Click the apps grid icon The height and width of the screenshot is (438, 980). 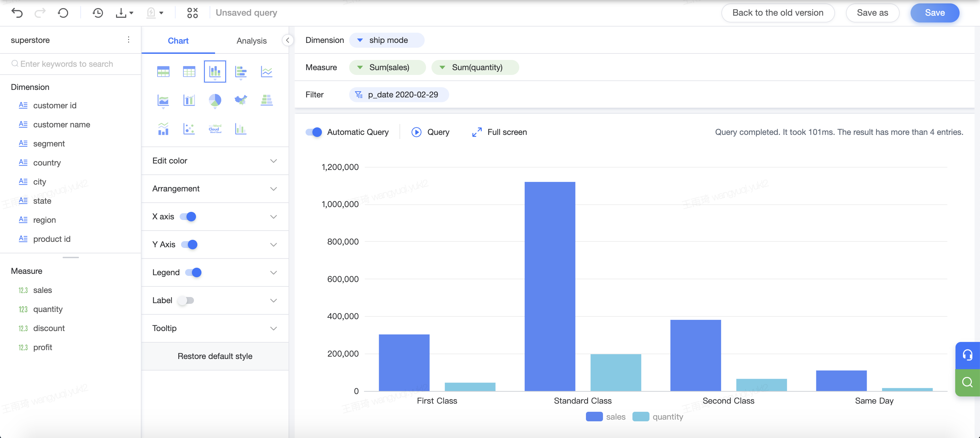(193, 13)
